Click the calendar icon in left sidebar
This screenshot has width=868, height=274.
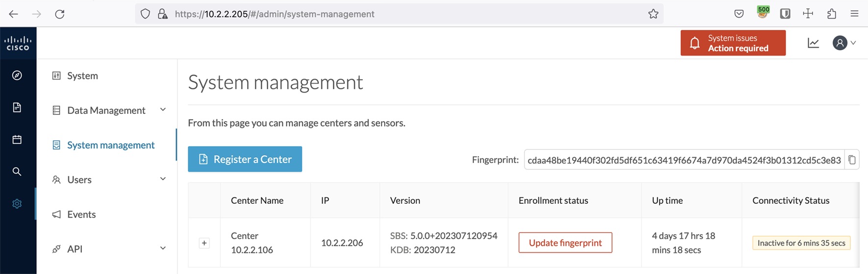coord(17,139)
